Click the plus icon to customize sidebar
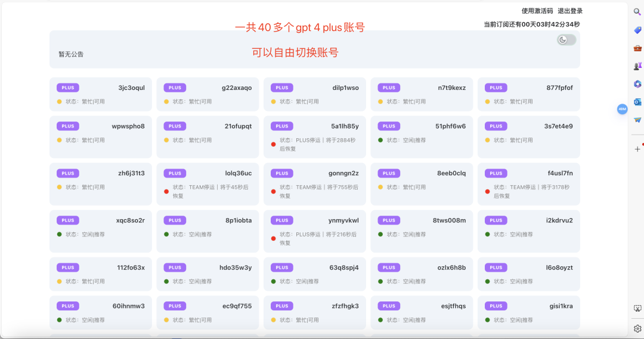 click(637, 149)
